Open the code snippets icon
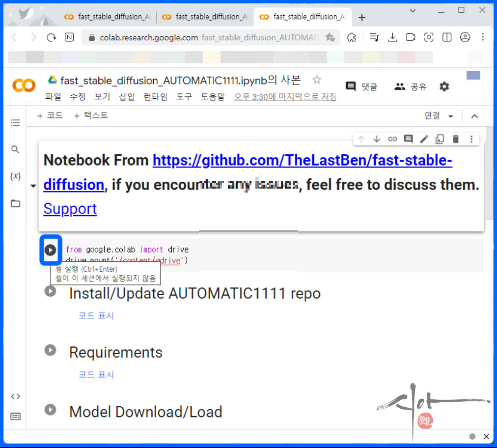497x448 pixels. pos(15,396)
